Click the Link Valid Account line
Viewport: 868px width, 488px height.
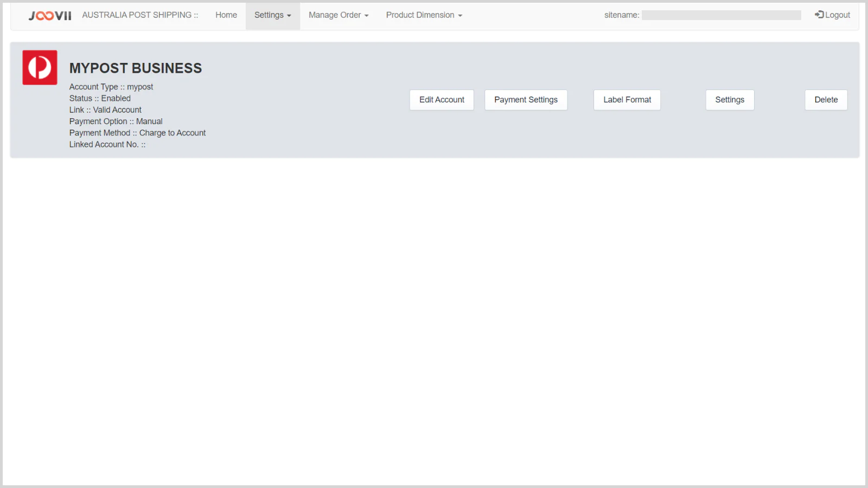click(x=105, y=110)
